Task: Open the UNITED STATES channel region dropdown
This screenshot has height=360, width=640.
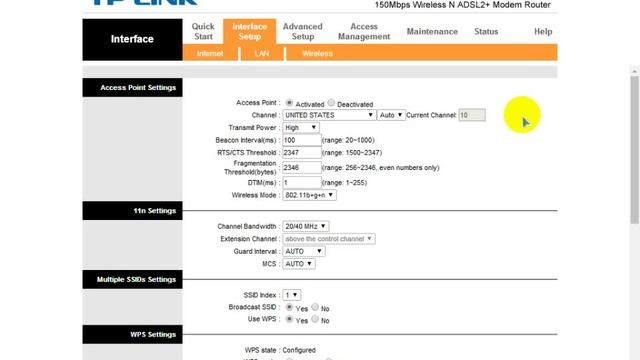Action: pos(329,115)
